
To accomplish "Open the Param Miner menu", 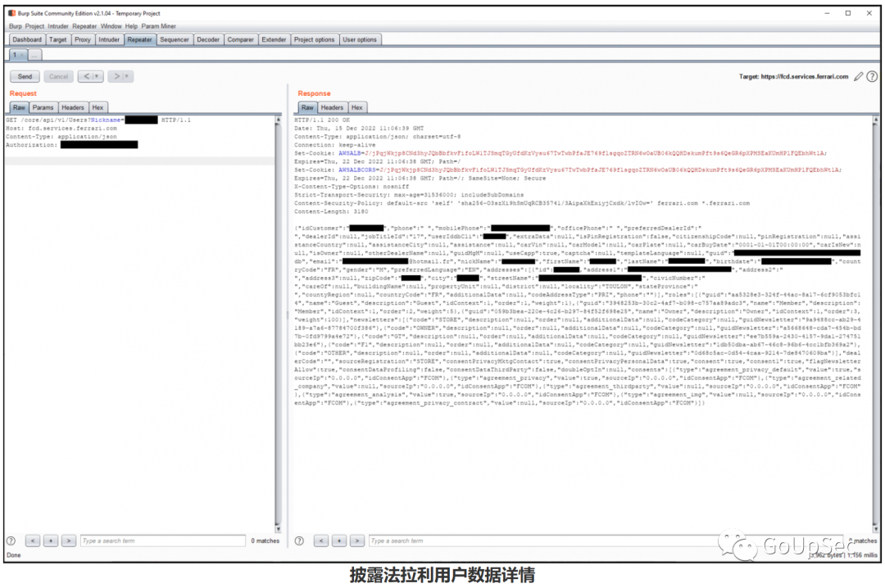I will 159,26.
